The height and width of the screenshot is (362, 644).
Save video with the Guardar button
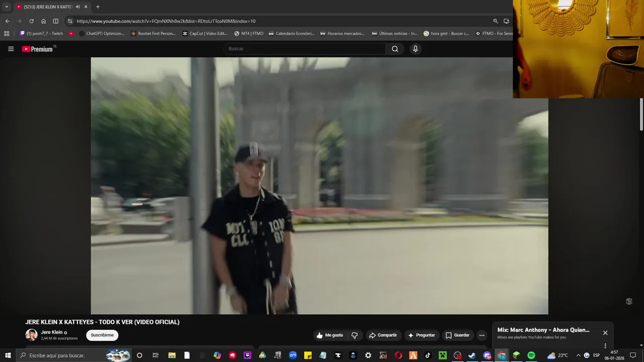(457, 335)
